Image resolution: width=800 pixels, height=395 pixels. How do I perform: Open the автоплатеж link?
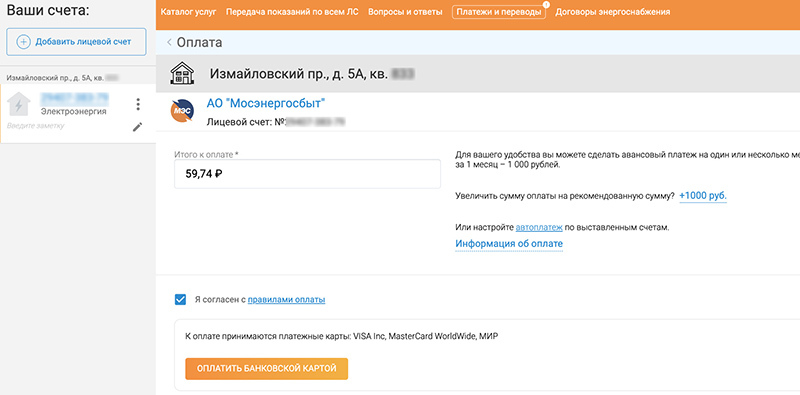pos(539,228)
